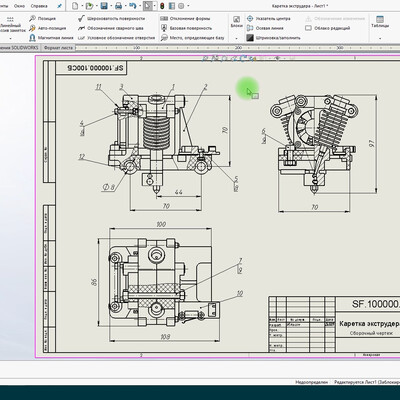This screenshot has width=400, height=400.
Task: Click the Базовая поверхность icon
Action: pyautogui.click(x=164, y=28)
